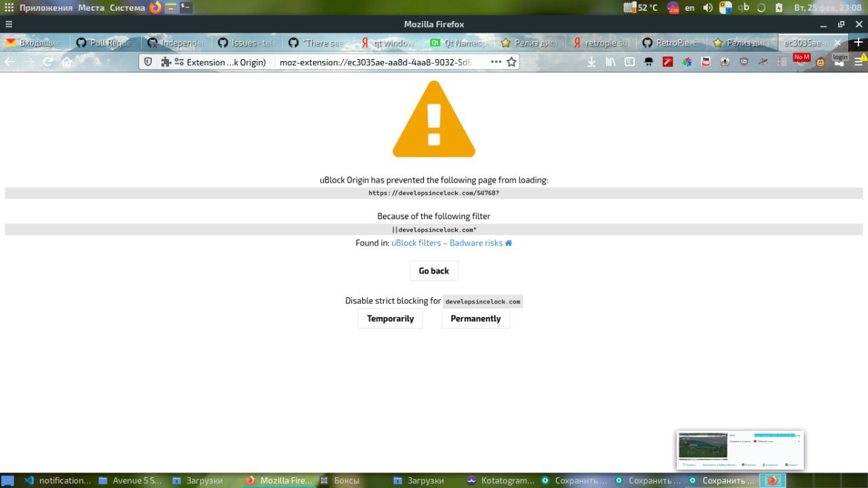Open the Приложения menu

45,7
